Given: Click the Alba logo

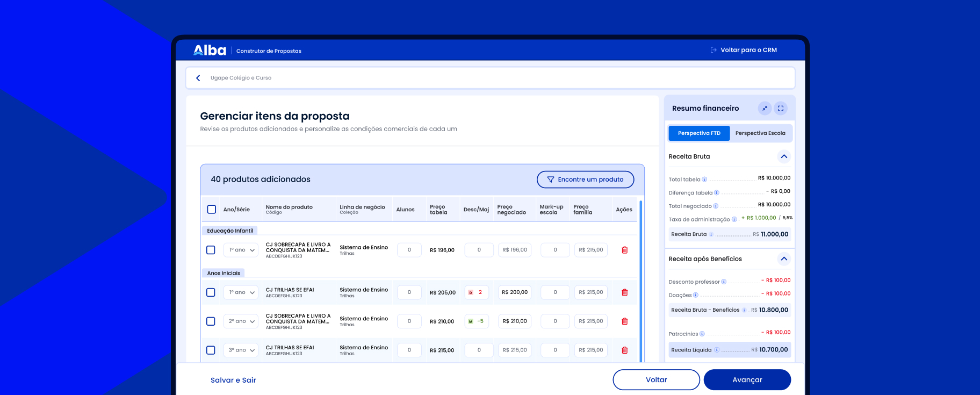Looking at the screenshot, I should [x=210, y=51].
